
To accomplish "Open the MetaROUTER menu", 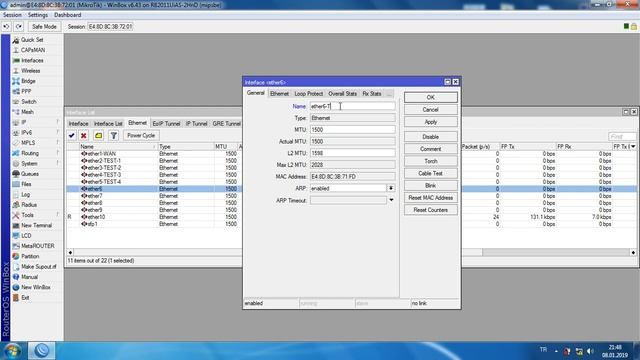I will coord(38,246).
